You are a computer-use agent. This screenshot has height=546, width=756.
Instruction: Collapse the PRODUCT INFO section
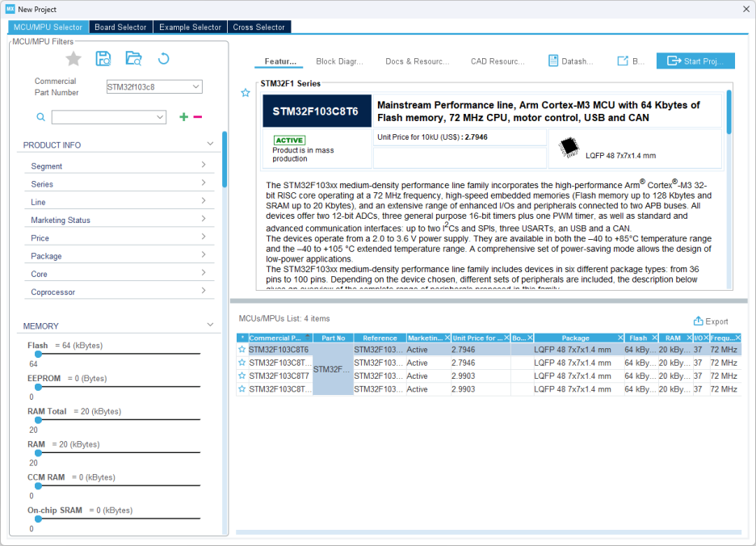[210, 144]
